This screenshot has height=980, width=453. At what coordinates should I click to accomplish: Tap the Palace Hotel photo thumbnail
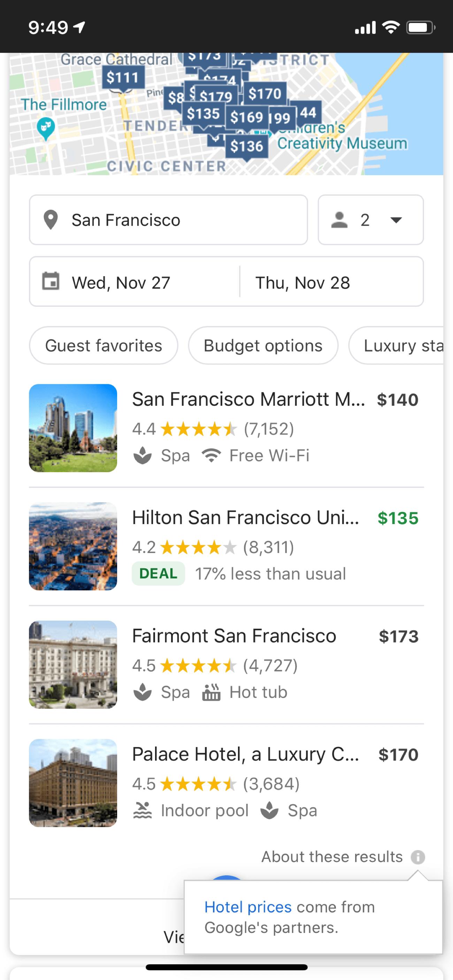click(x=73, y=783)
